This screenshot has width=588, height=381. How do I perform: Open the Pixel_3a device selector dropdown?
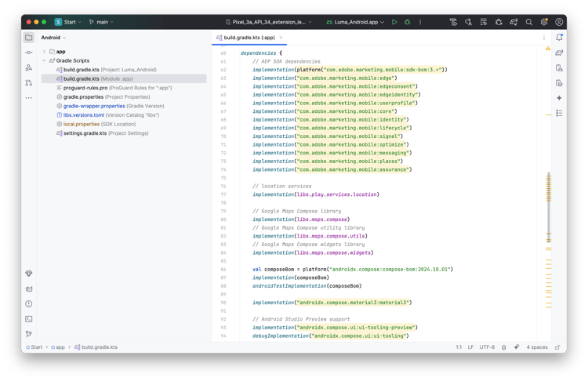pos(268,22)
